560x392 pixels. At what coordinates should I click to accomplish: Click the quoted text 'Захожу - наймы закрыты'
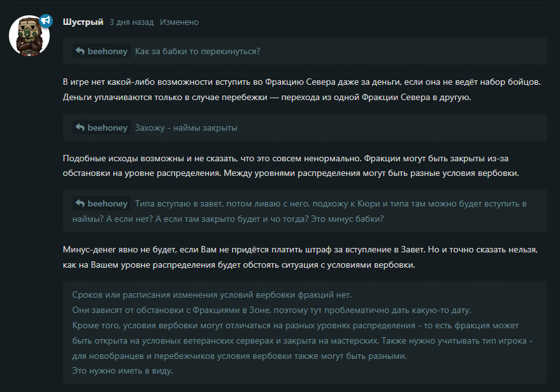pos(186,127)
